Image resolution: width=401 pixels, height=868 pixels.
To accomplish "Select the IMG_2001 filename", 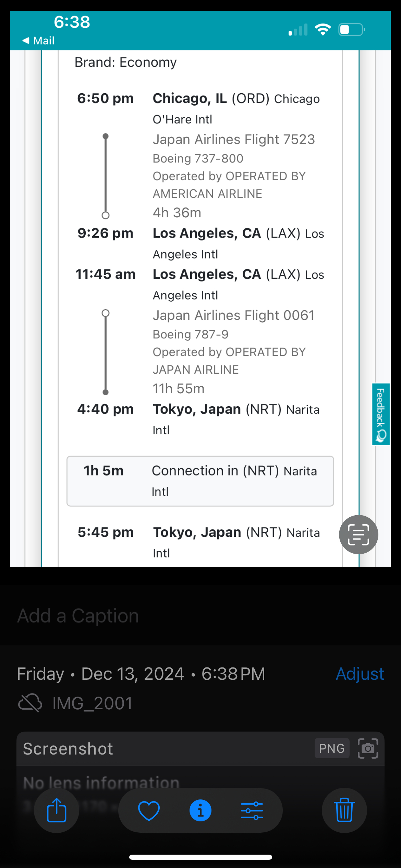I will 92,703.
